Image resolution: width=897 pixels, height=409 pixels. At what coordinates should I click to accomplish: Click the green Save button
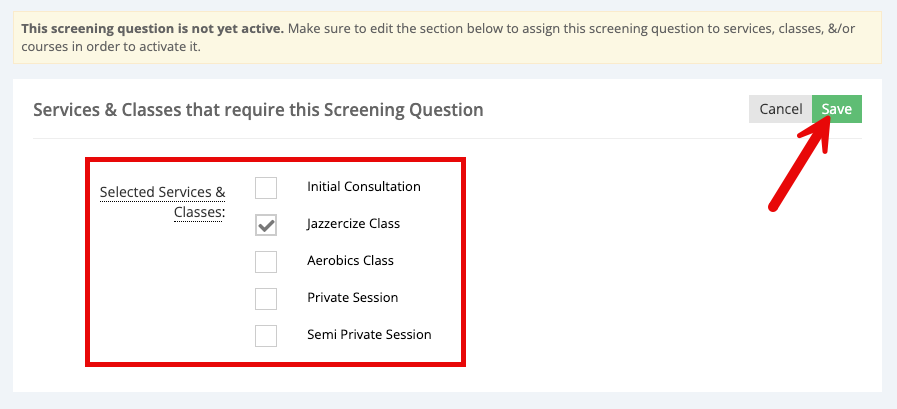836,109
